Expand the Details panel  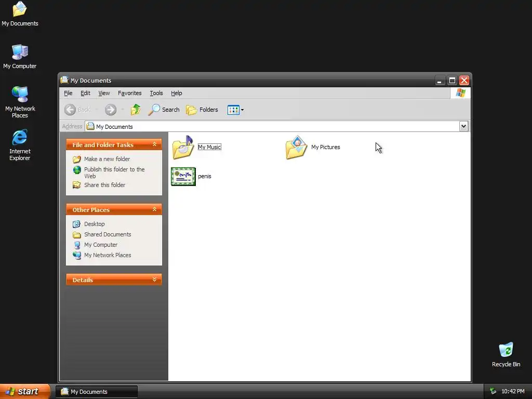click(x=154, y=280)
